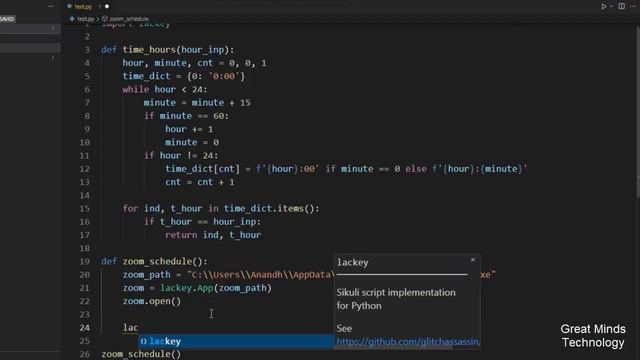Click the 'zoom.open()' line
Viewport: 640px width, 360px height.
tap(152, 301)
